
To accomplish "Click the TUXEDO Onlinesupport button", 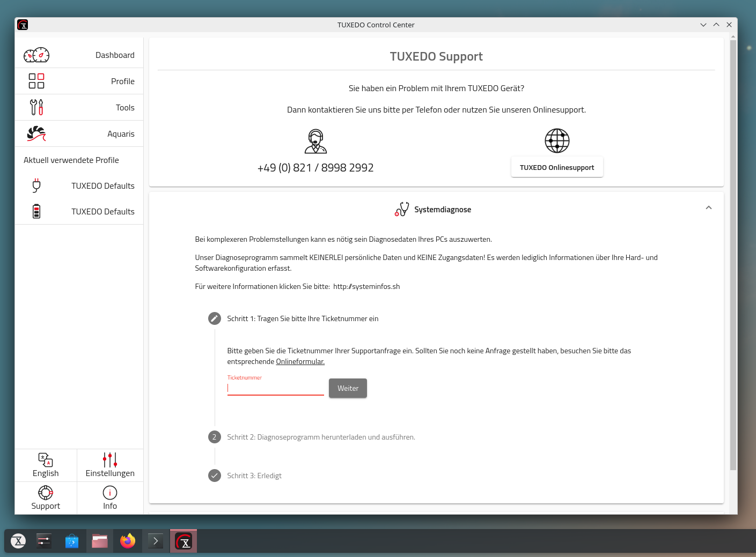I will click(x=557, y=167).
